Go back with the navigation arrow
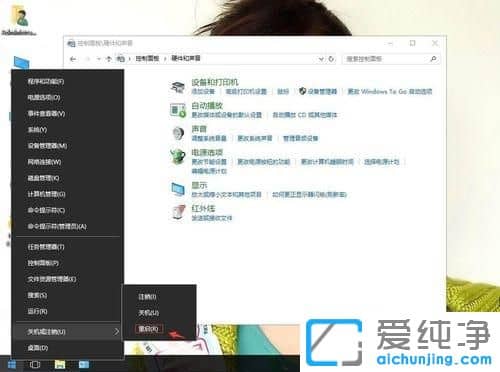The image size is (500, 372). pos(73,59)
